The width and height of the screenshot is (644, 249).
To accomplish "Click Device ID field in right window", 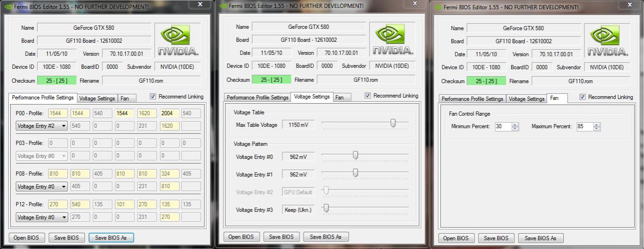I will tap(486, 67).
